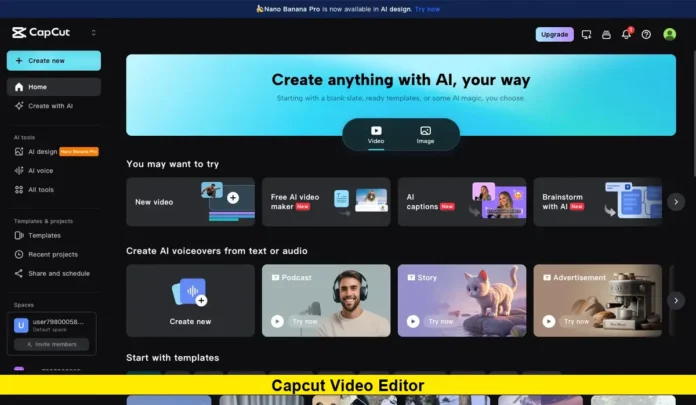Click Try now on Advertisement card

pos(577,321)
